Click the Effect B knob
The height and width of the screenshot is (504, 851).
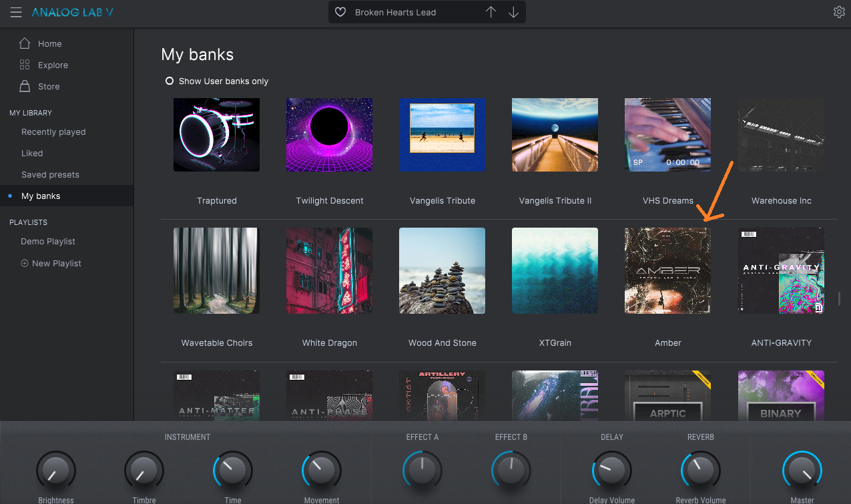coord(511,471)
